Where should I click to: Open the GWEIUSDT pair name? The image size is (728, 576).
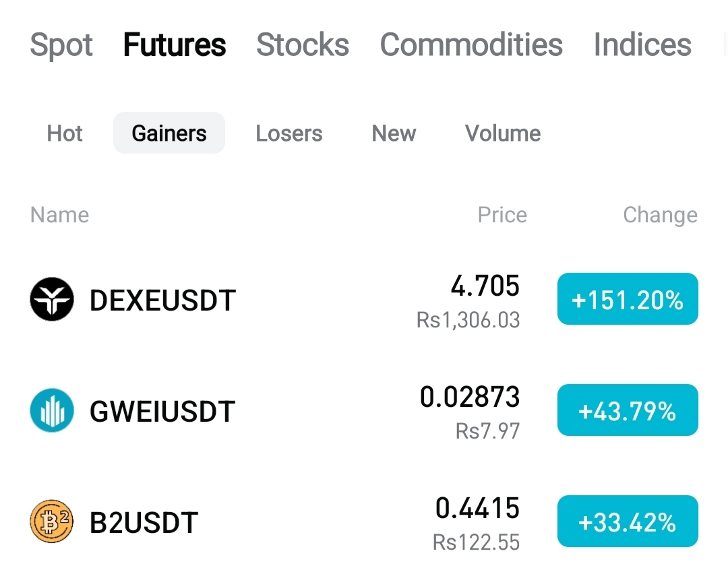point(162,411)
